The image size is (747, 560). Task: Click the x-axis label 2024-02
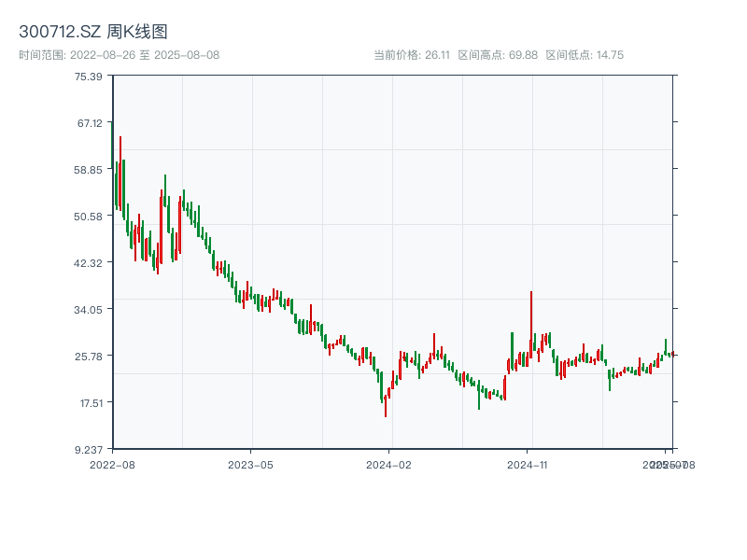[x=388, y=465]
